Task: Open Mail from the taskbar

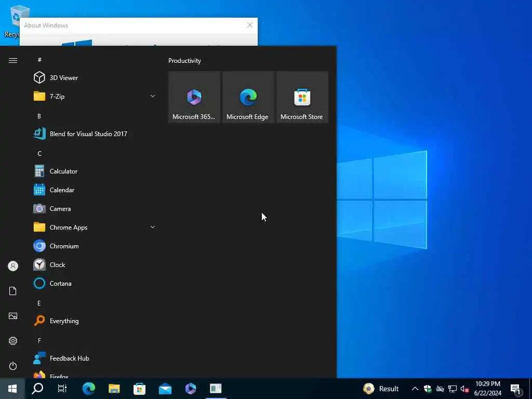Action: click(165, 389)
